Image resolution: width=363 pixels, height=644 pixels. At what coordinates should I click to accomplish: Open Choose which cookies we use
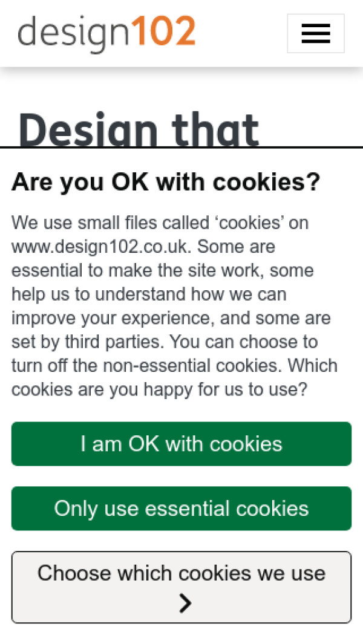click(x=181, y=573)
